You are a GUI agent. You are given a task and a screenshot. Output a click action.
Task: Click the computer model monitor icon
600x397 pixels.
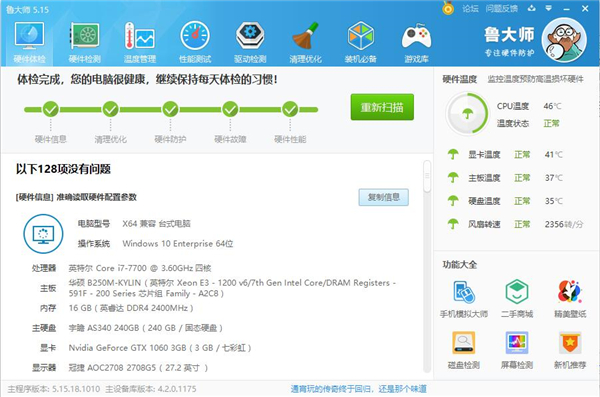(x=43, y=234)
